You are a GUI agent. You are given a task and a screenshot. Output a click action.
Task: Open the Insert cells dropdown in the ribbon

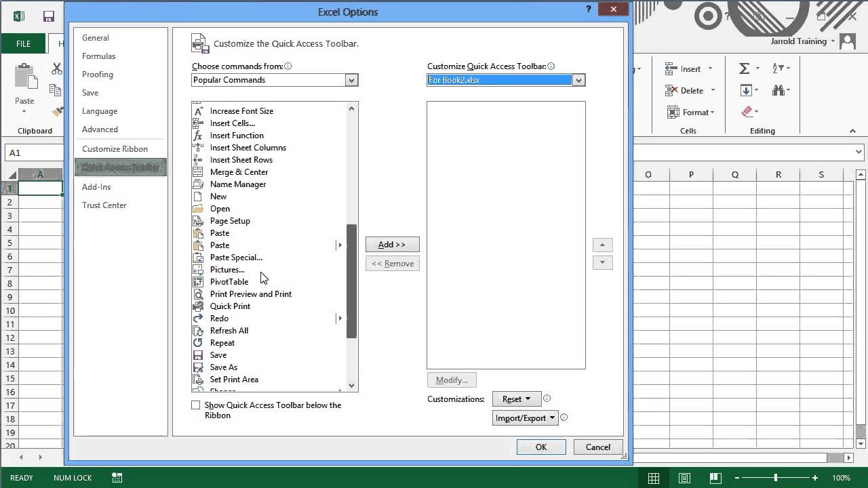coord(710,69)
